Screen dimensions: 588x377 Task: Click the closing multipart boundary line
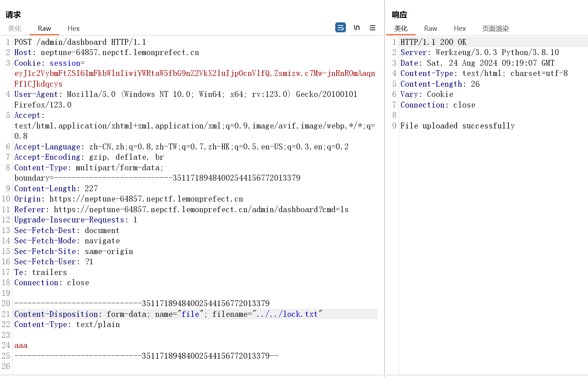[x=146, y=356]
